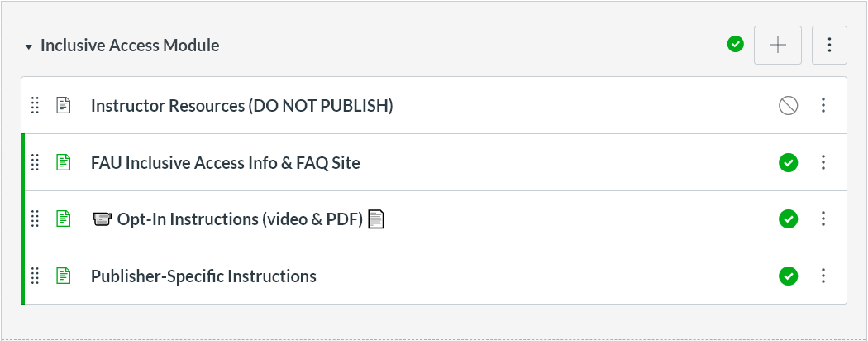
Task: Open FAU Inclusive Access Info & FAQ Site
Action: [x=225, y=162]
